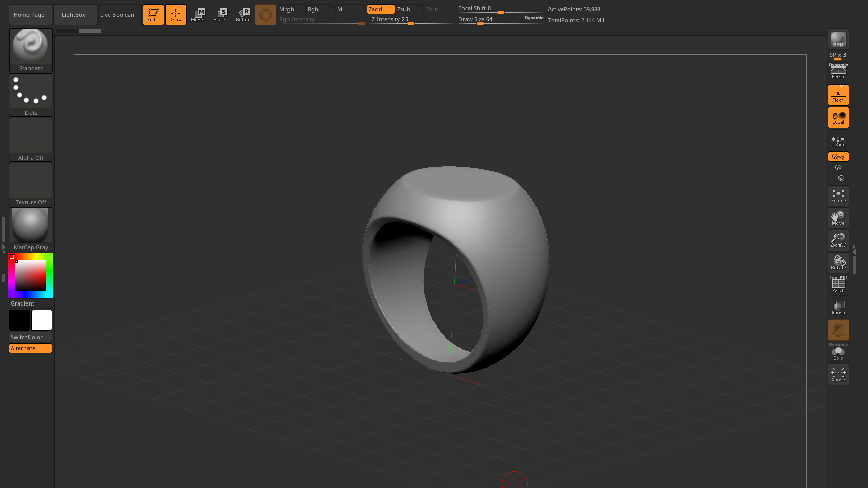Adjust the Z Intensity slider

tap(411, 20)
